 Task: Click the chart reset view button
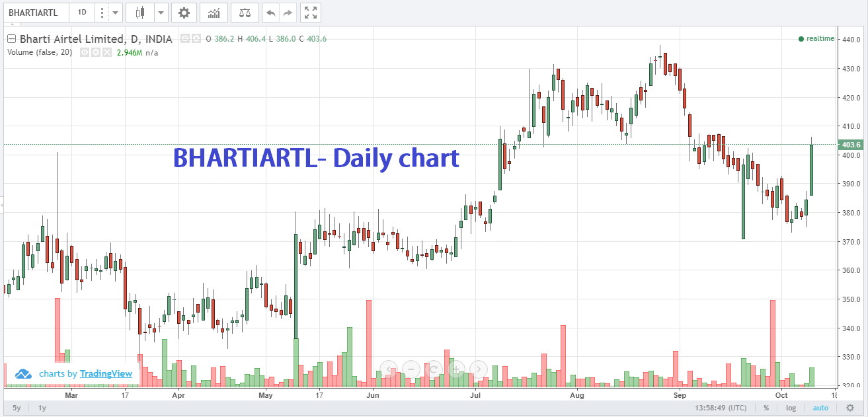point(434,369)
